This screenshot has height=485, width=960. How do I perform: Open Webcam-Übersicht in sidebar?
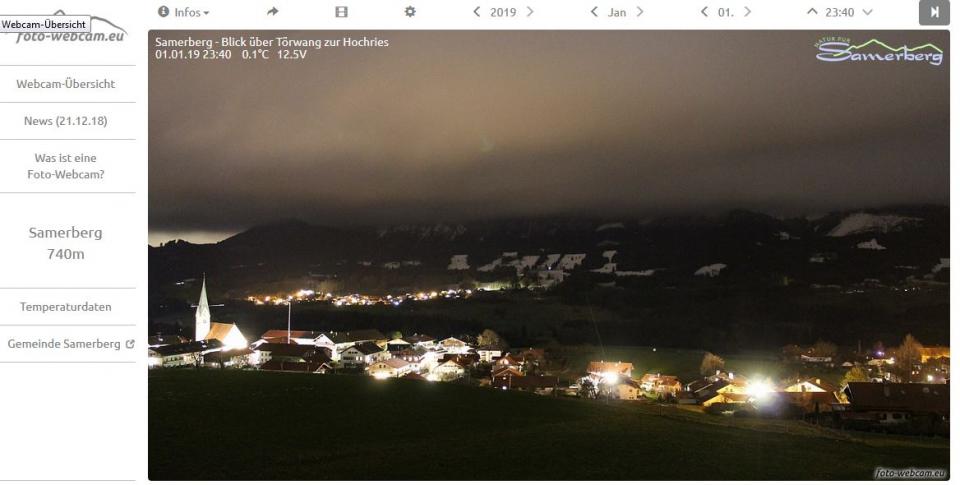point(66,84)
